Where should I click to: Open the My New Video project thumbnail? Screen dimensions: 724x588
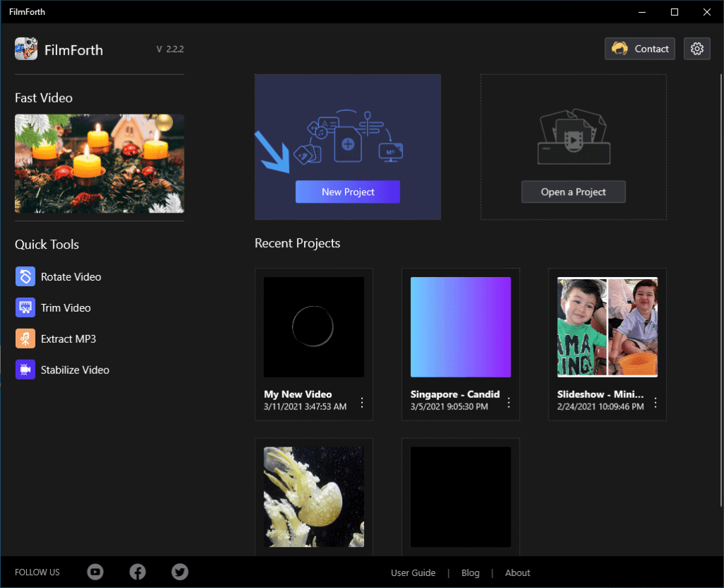point(313,327)
